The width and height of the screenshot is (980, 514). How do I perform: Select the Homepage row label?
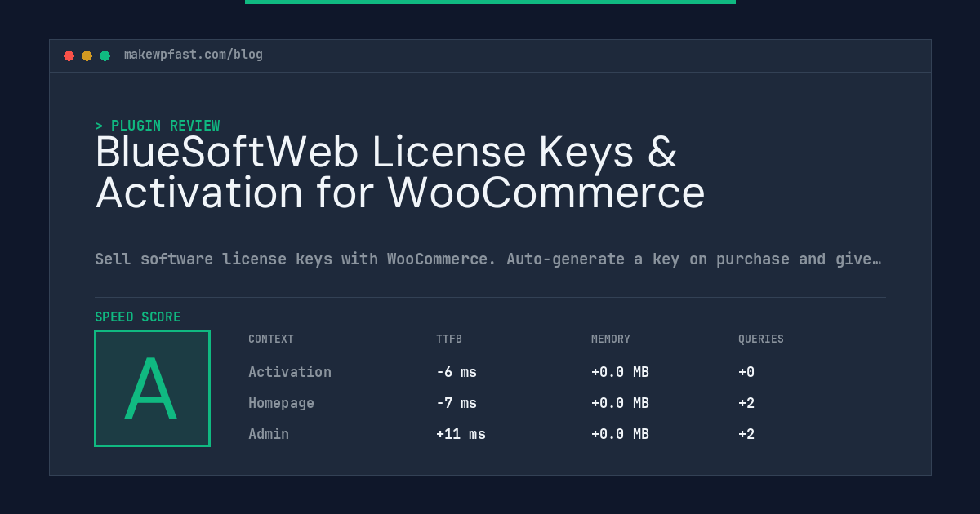(x=281, y=403)
